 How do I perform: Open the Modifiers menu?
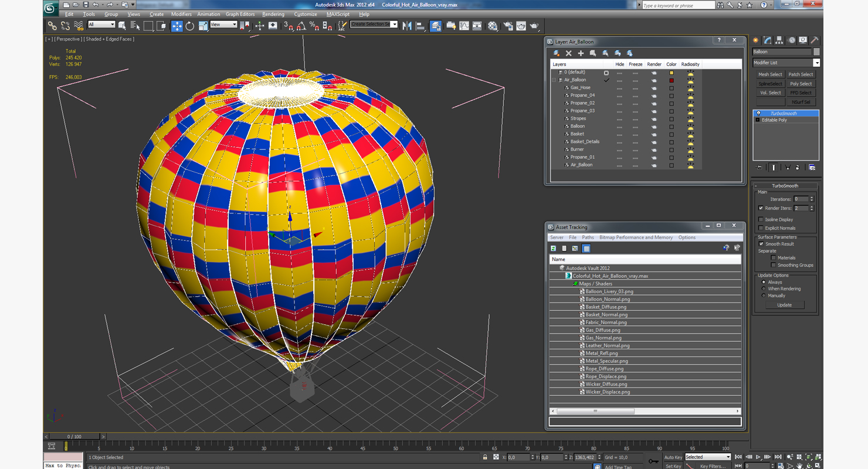click(181, 14)
